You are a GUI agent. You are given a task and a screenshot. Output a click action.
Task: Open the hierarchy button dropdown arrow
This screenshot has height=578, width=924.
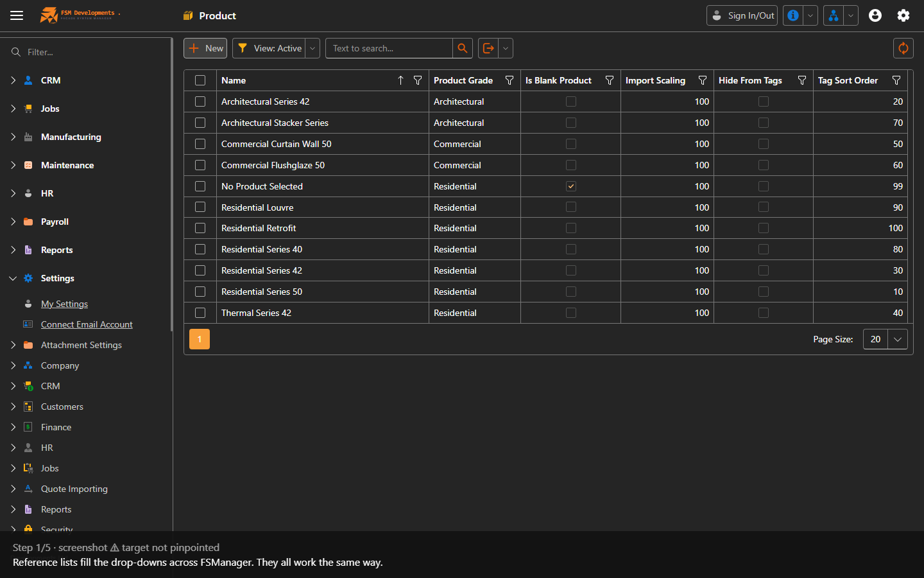(x=851, y=15)
